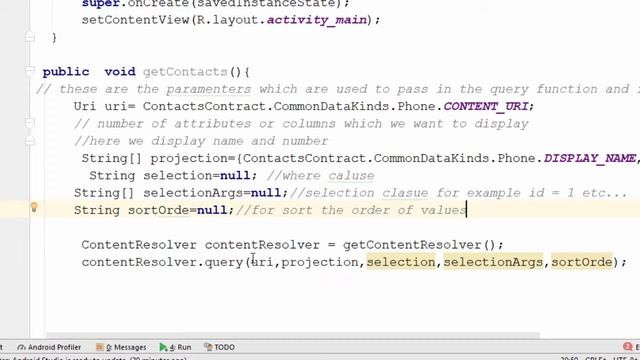Viewport: 640px width, 360px height.
Task: Open the Android Profiler tool window
Action: (49, 347)
